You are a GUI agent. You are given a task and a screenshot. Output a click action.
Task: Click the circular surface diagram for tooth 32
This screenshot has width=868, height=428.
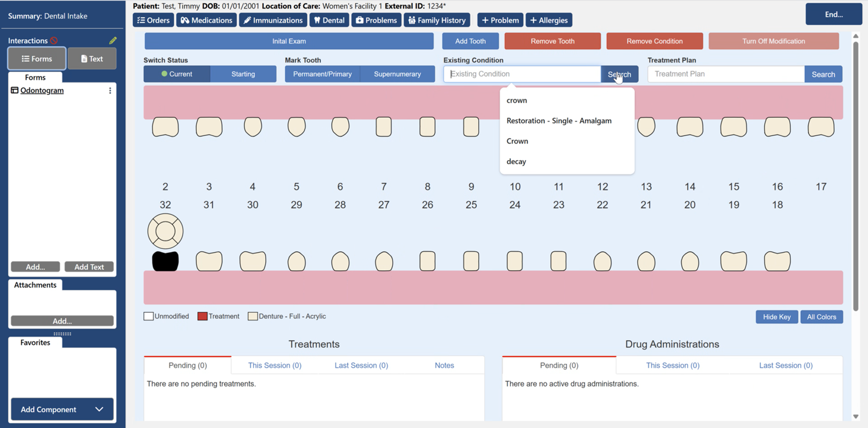(x=165, y=231)
